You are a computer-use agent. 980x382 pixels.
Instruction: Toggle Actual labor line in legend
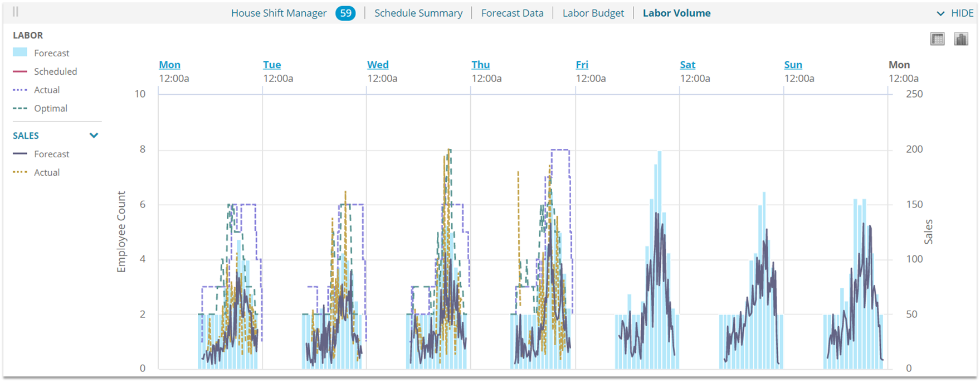click(x=20, y=90)
